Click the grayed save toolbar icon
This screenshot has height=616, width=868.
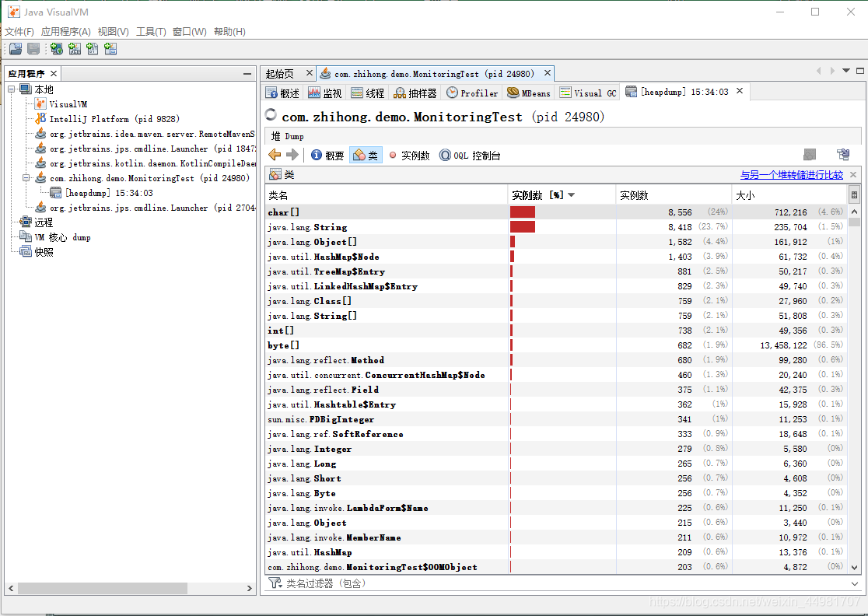33,49
